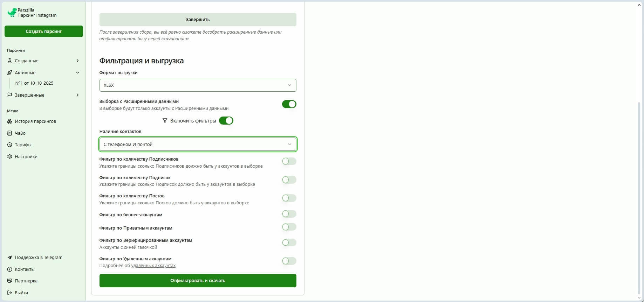Image resolution: width=644 pixels, height=302 pixels.
Task: Click the Parszilla dinosaur logo
Action: (x=12, y=13)
